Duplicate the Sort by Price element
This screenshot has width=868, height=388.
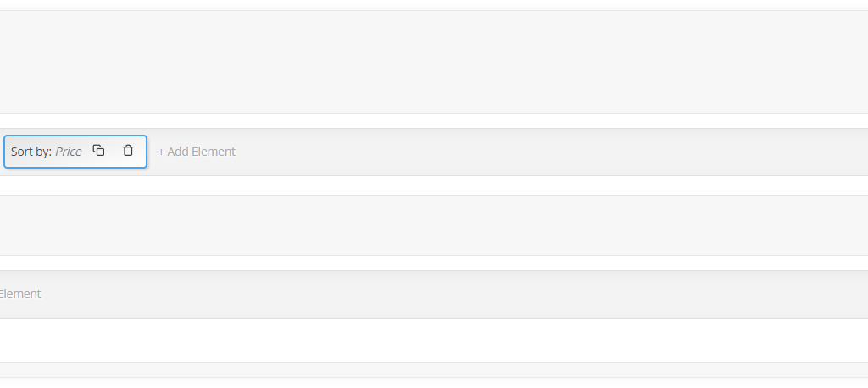pos(98,151)
